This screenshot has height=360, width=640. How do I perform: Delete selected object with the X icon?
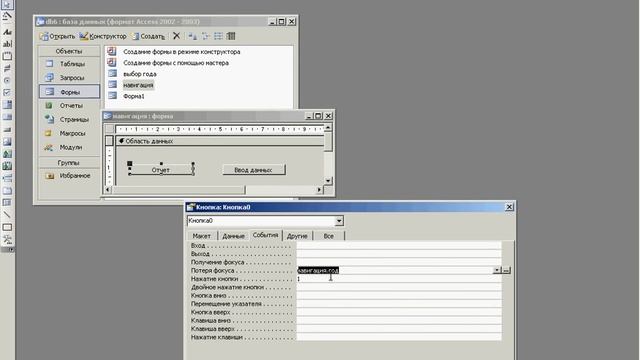pos(176,36)
